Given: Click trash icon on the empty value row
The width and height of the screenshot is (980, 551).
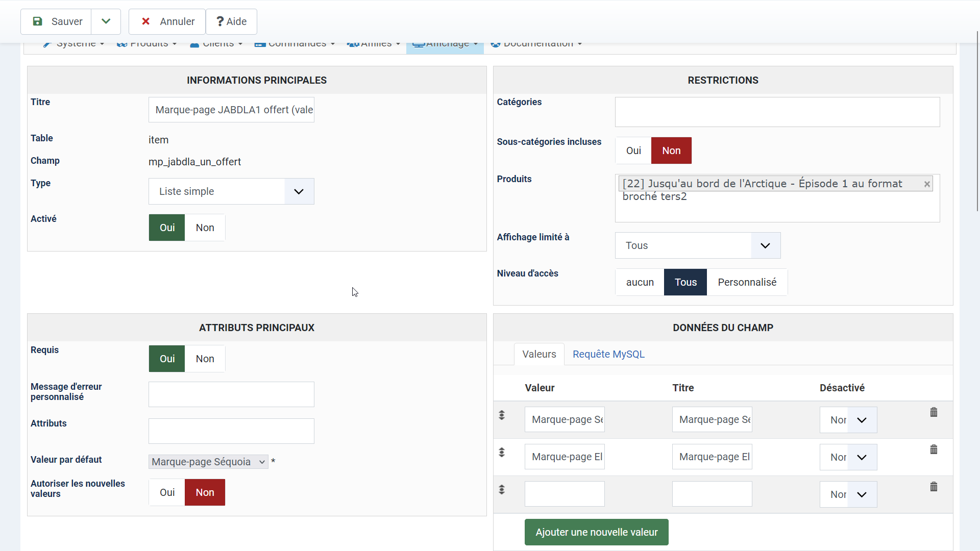Looking at the screenshot, I should [934, 487].
